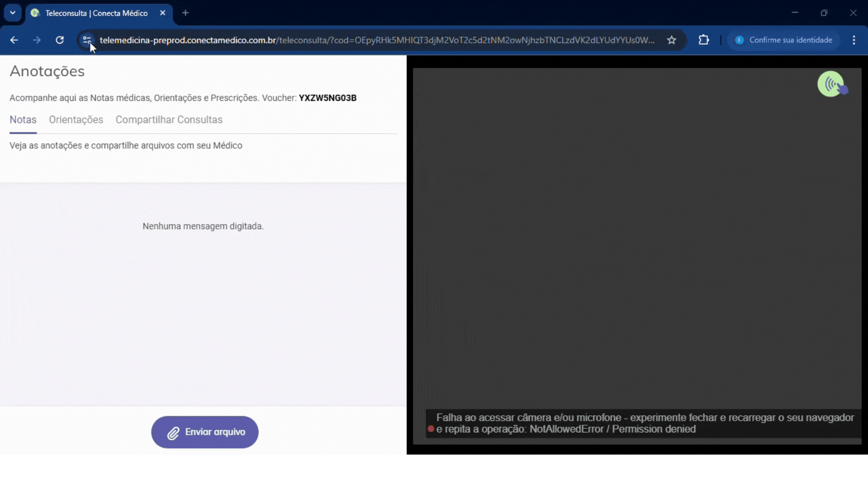Bookmark this page with the star icon
The image size is (868, 488).
click(671, 40)
